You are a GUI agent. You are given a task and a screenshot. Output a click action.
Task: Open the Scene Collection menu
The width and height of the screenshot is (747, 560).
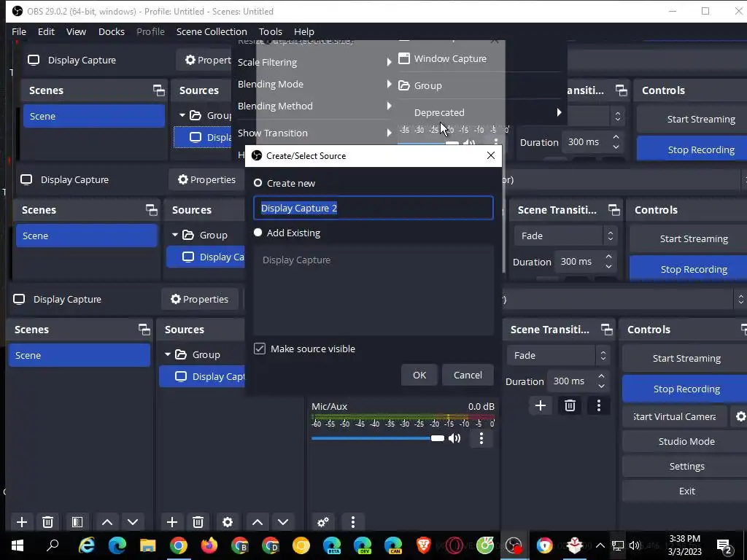click(212, 31)
